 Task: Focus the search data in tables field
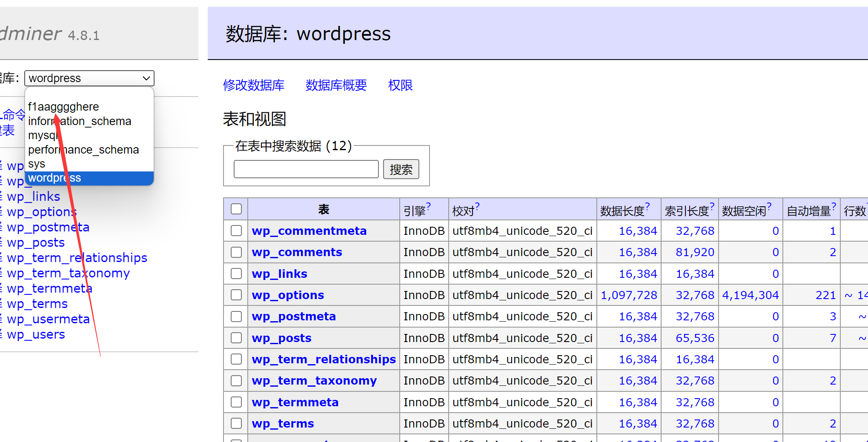pyautogui.click(x=306, y=169)
